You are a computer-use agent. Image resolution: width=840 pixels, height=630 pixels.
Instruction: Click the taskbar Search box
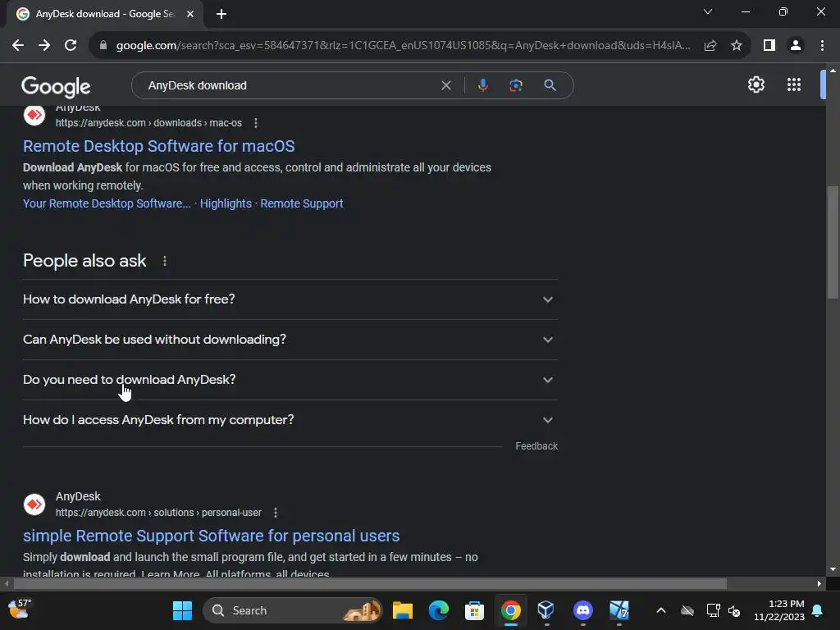point(293,610)
